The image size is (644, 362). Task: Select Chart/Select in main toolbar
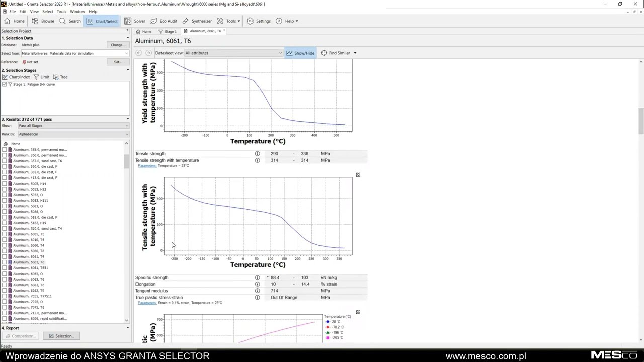point(102,21)
